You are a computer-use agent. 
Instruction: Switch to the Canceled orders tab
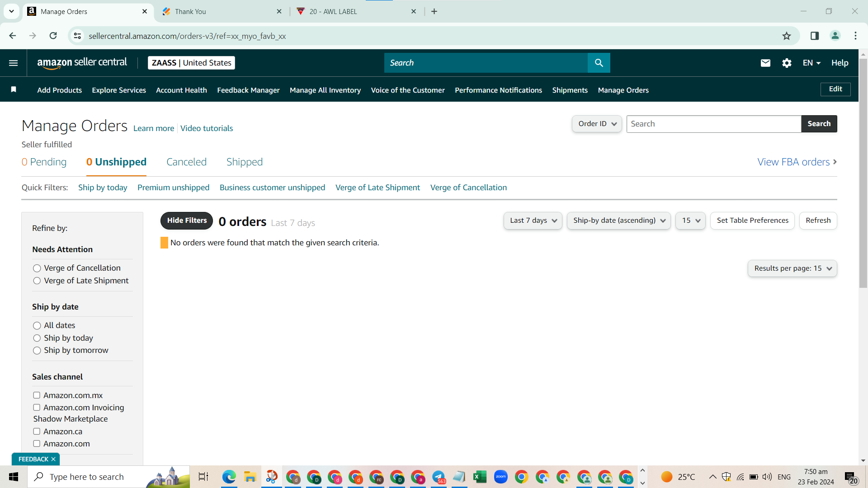[x=186, y=162]
